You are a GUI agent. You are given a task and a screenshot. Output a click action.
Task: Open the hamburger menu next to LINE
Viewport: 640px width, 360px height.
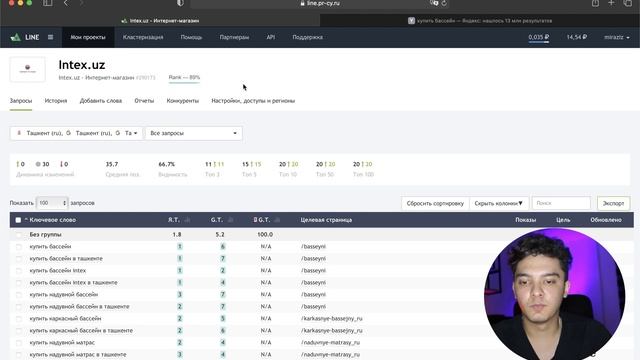pos(50,37)
